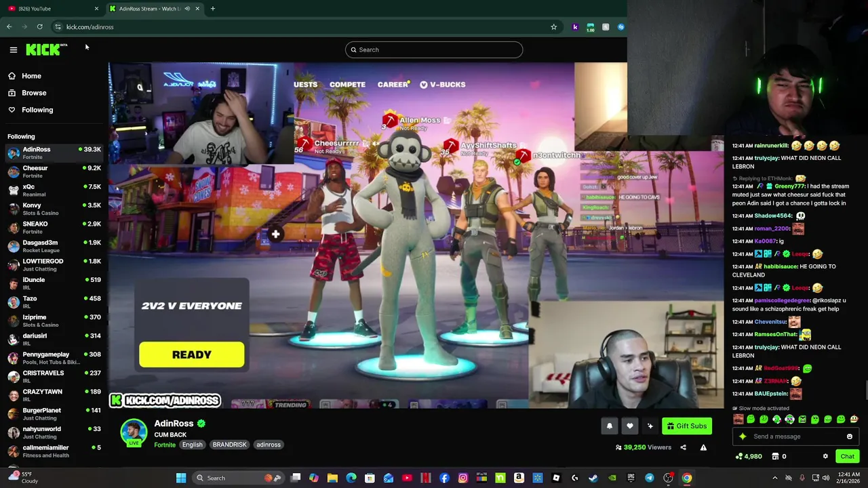Open xQc channel in following list
The image size is (868, 488).
54,190
